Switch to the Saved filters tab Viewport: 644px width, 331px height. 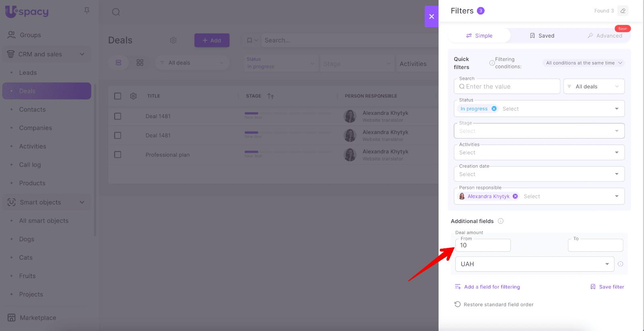coord(542,36)
